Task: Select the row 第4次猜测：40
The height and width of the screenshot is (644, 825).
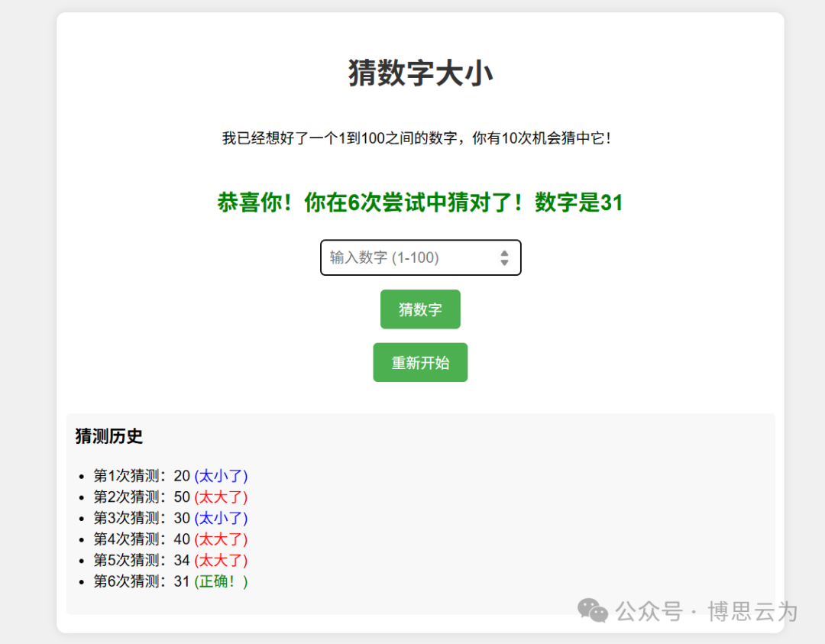Action: point(170,539)
